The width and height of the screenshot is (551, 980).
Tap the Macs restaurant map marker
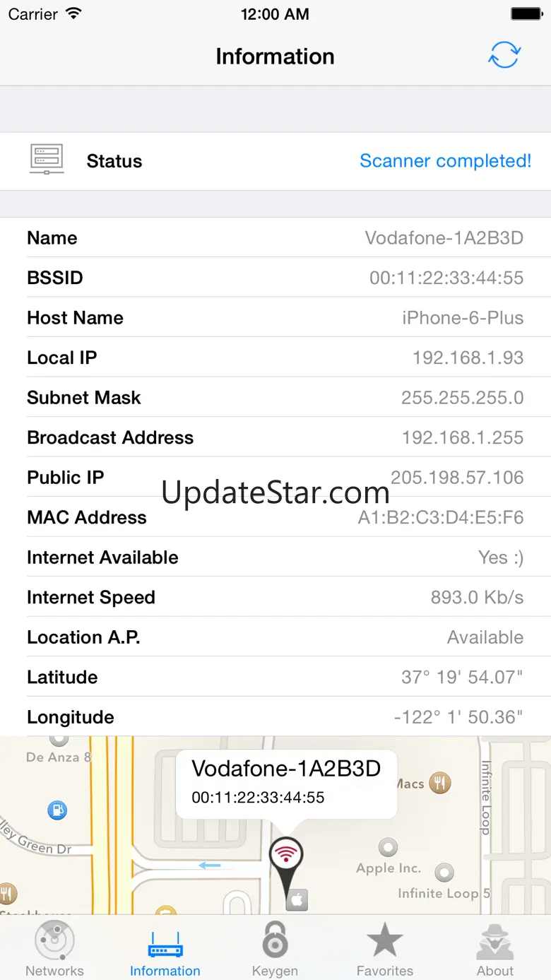tap(441, 783)
